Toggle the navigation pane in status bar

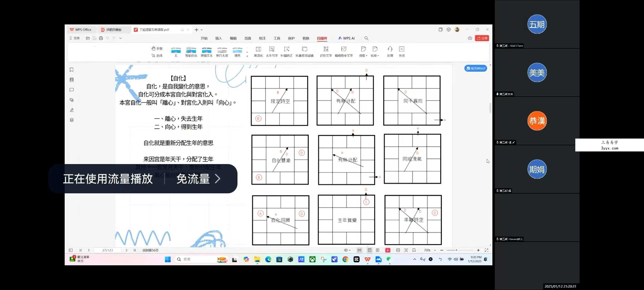pyautogui.click(x=71, y=250)
